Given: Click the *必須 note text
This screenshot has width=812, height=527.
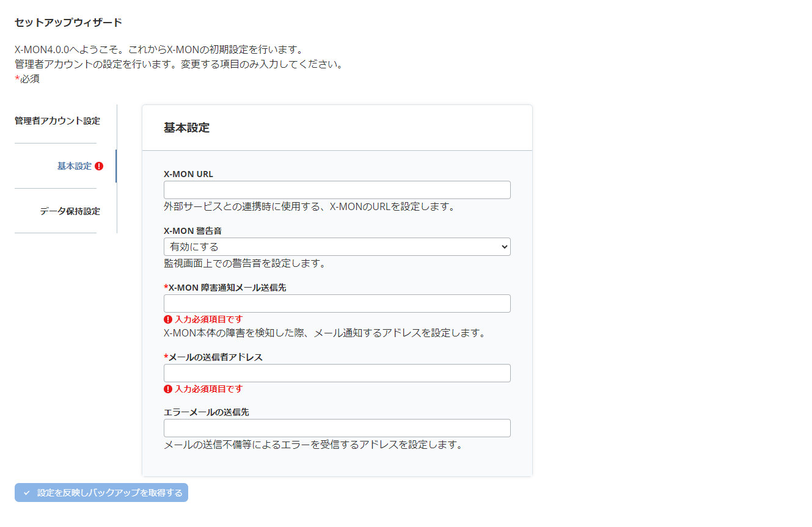Looking at the screenshot, I should pyautogui.click(x=27, y=79).
